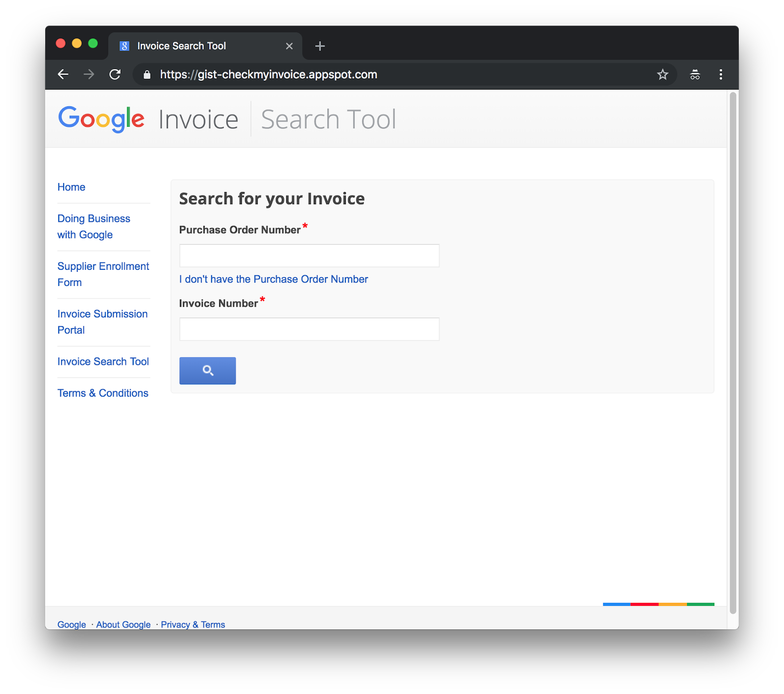
Task: Click the "Search Tool" header text
Action: click(328, 119)
